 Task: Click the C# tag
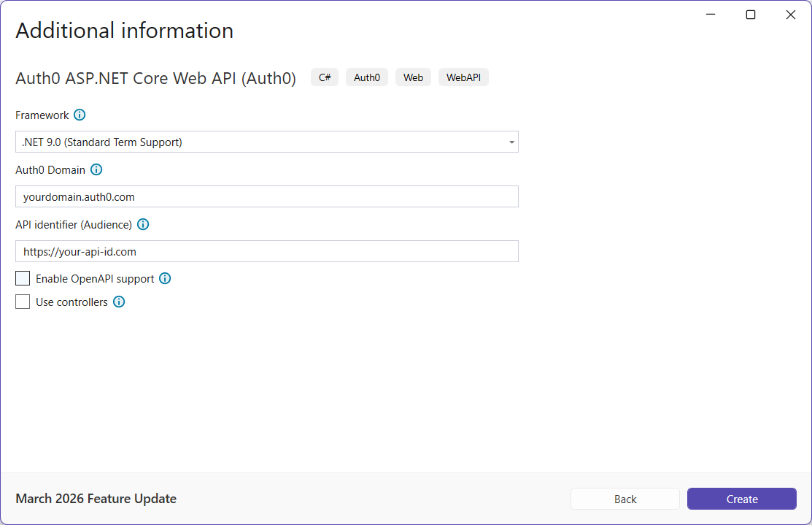[325, 77]
